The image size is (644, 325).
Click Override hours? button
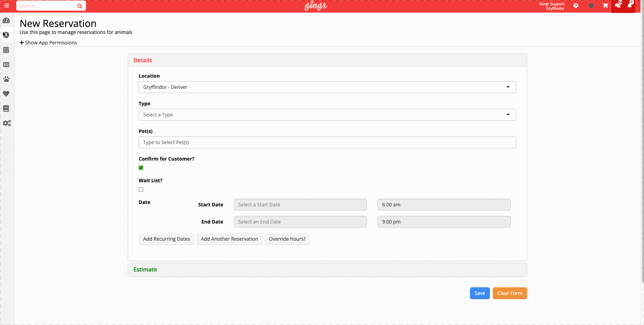pyautogui.click(x=287, y=239)
